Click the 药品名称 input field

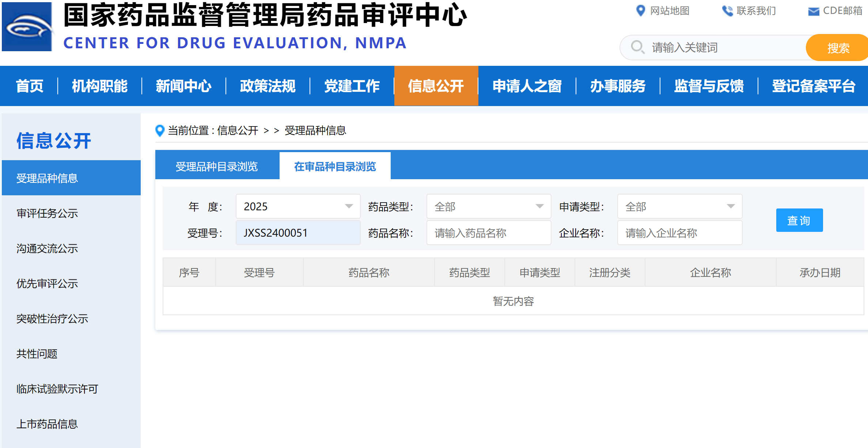point(489,233)
